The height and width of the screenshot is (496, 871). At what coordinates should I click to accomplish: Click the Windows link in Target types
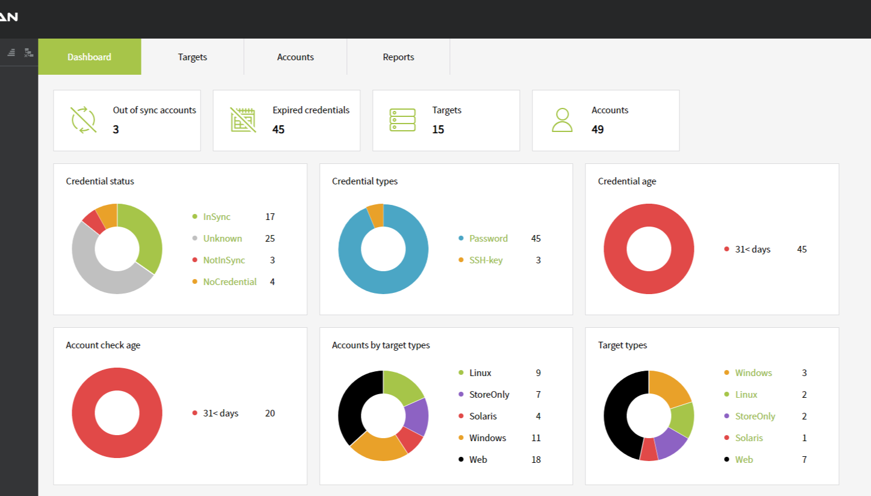click(x=754, y=373)
